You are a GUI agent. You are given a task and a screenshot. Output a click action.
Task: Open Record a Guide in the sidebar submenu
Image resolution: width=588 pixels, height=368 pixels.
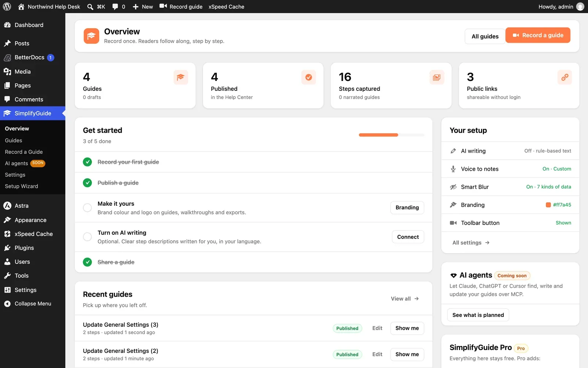24,152
